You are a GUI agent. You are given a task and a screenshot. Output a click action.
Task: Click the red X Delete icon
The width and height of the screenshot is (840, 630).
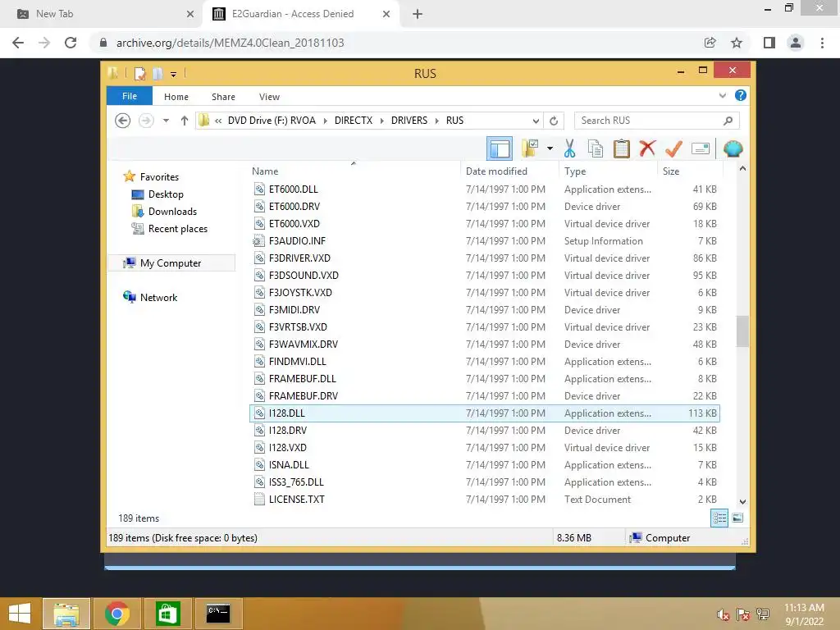click(647, 148)
